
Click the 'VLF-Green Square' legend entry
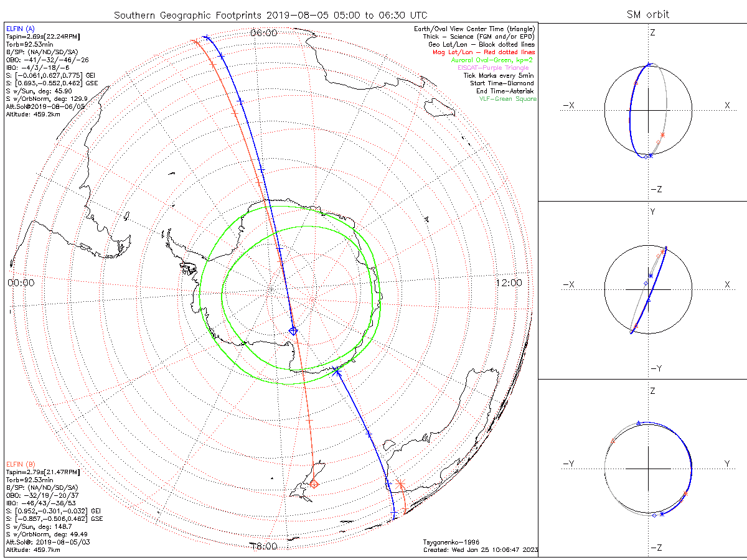tap(507, 99)
